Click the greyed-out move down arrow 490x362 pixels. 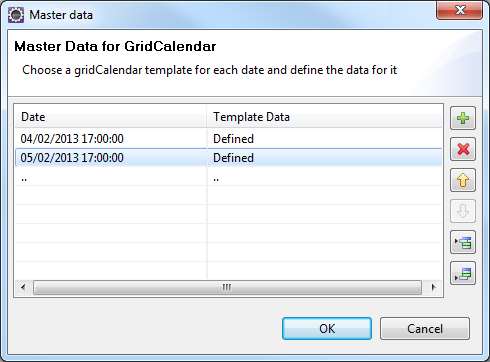[x=463, y=211]
